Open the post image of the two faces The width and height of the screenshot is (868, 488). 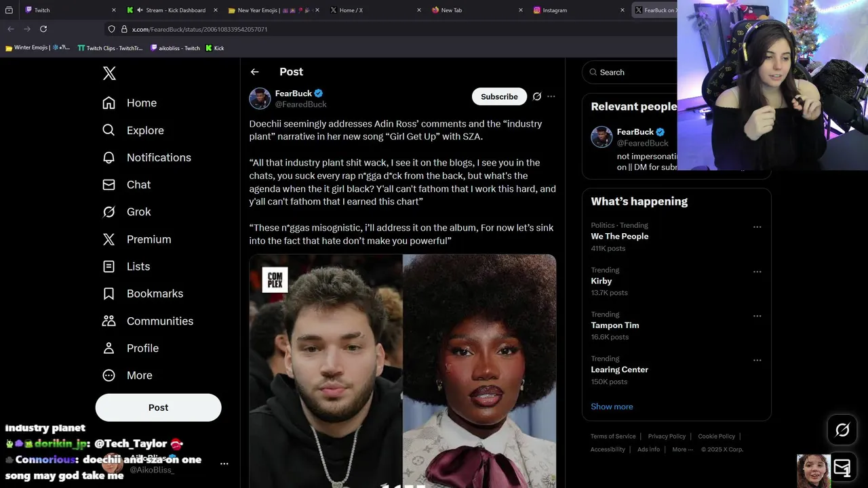(403, 371)
